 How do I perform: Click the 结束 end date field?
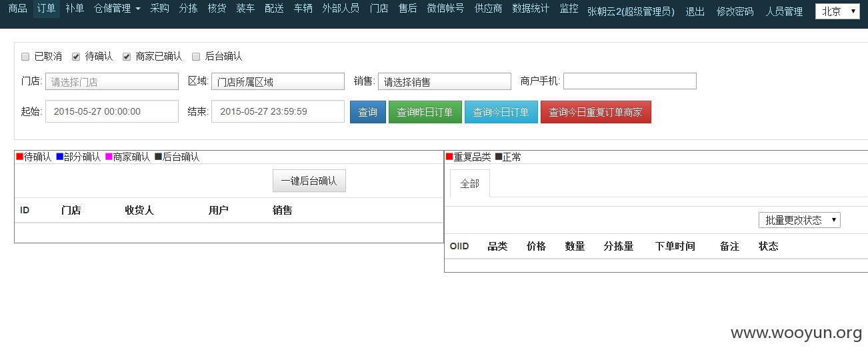tap(278, 111)
